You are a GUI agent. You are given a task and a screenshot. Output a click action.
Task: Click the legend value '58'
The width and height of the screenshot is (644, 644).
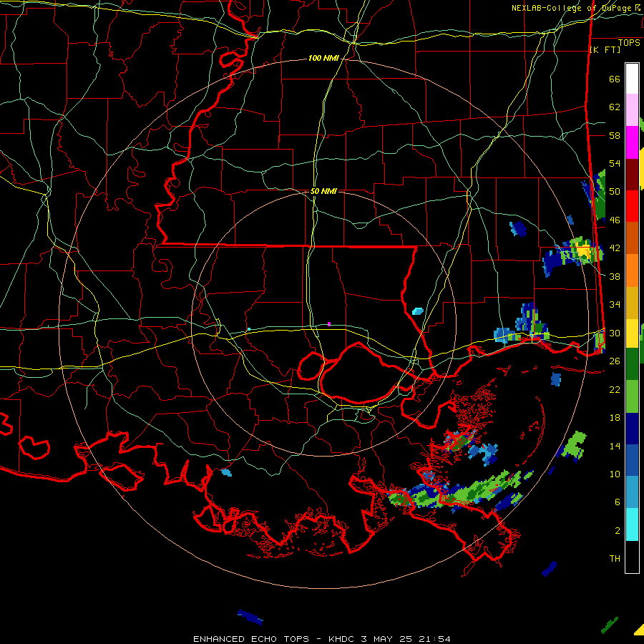tap(615, 135)
